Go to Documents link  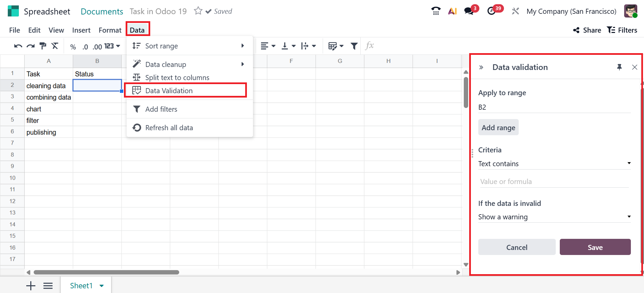[x=102, y=11]
